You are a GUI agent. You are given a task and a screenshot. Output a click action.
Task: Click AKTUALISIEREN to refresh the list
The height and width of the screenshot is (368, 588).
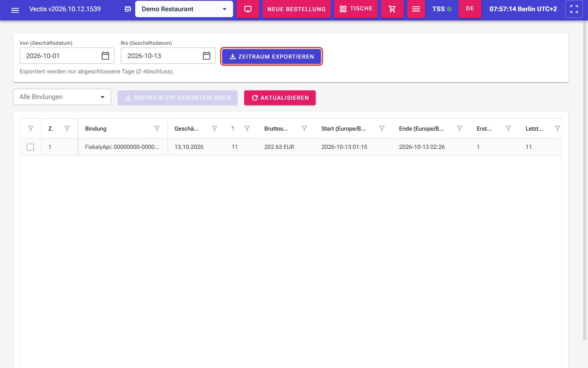280,98
